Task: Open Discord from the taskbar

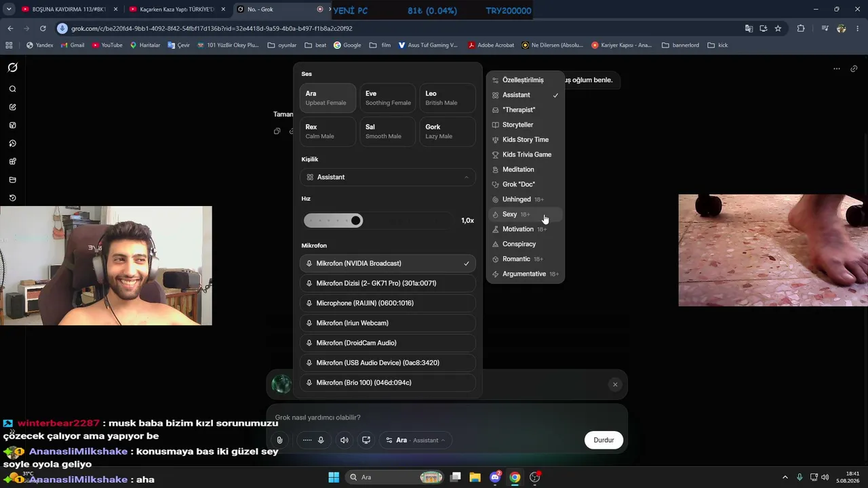Action: tap(495, 477)
